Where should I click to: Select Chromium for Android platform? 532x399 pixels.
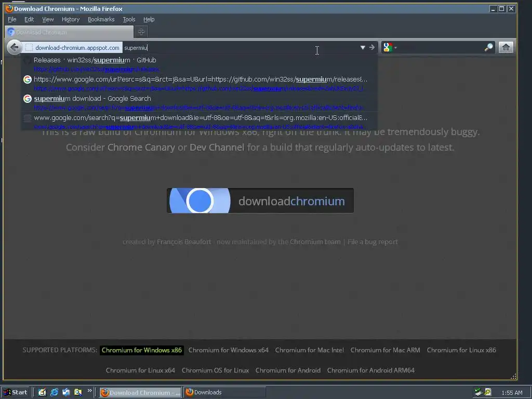288,370
